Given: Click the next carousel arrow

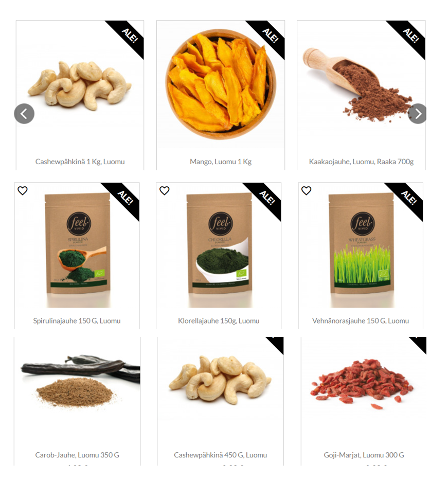Looking at the screenshot, I should click(418, 114).
